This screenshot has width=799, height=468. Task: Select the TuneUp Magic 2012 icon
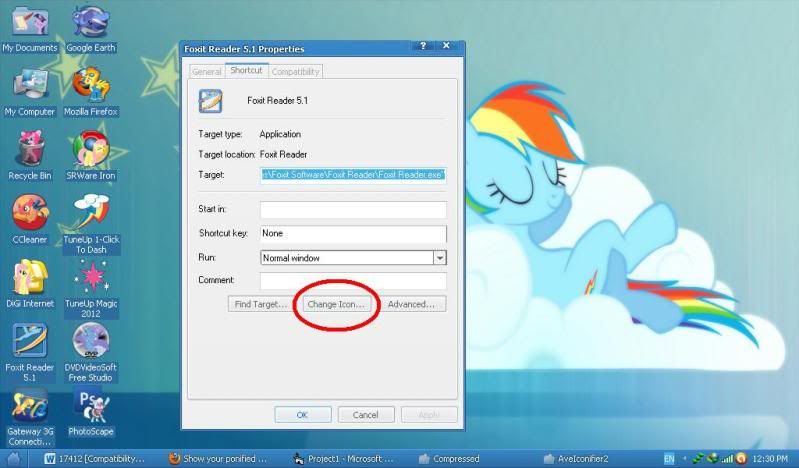pyautogui.click(x=91, y=289)
